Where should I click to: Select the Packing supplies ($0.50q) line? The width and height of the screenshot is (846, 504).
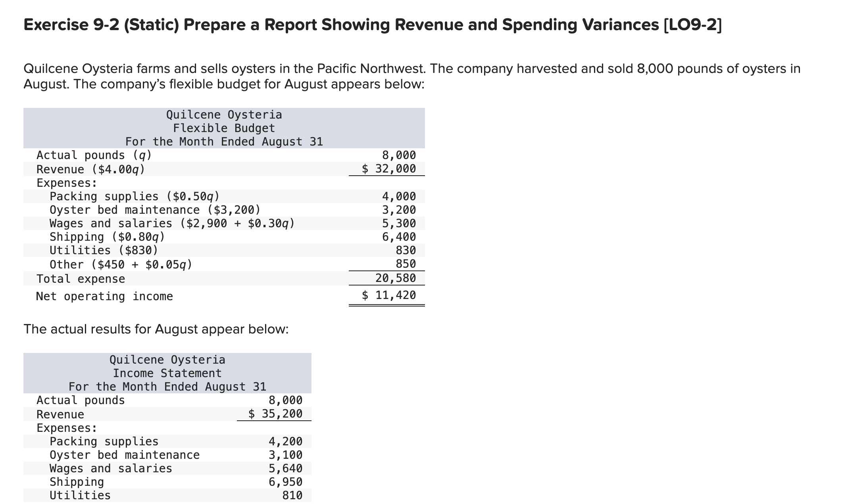134,196
